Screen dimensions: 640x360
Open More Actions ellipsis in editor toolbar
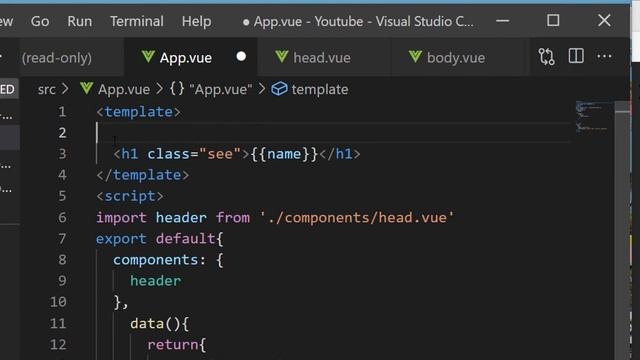[x=604, y=56]
